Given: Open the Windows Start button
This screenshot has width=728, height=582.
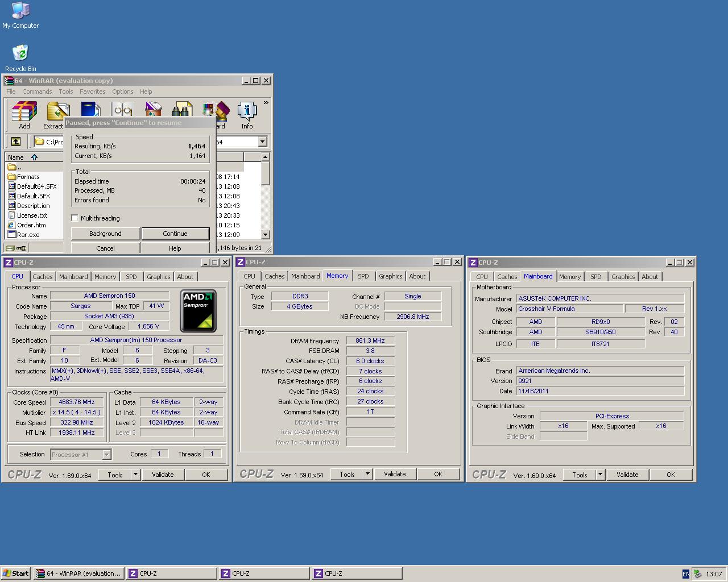Looking at the screenshot, I should pos(16,573).
